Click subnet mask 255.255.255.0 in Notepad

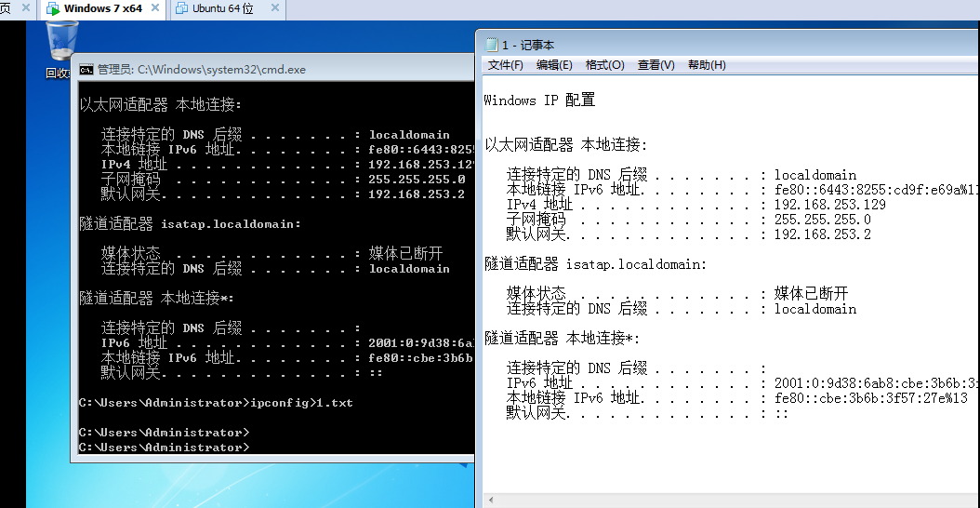click(x=823, y=220)
